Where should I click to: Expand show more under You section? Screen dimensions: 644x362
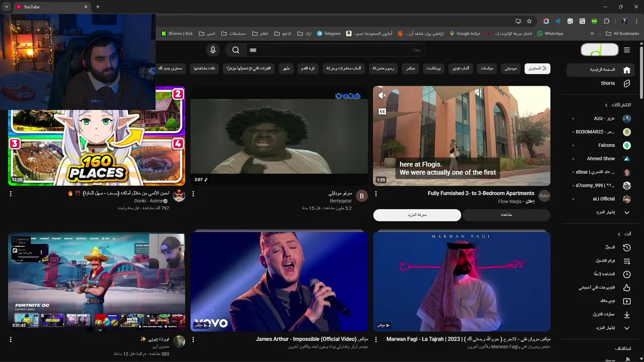pyautogui.click(x=601, y=328)
